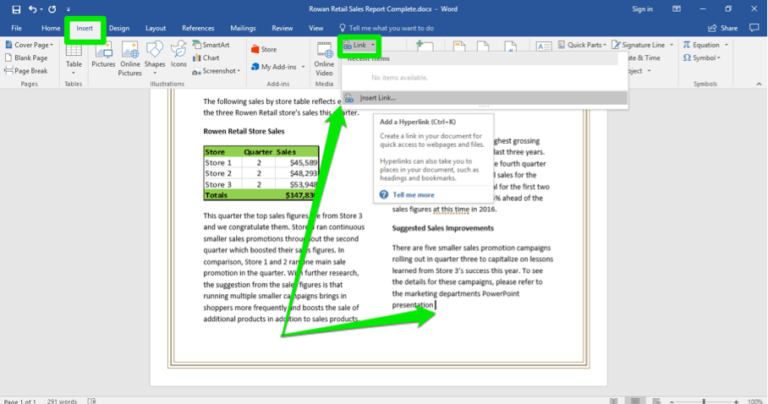Redo the last action
Image resolution: width=768 pixels, height=404 pixels.
(52, 9)
